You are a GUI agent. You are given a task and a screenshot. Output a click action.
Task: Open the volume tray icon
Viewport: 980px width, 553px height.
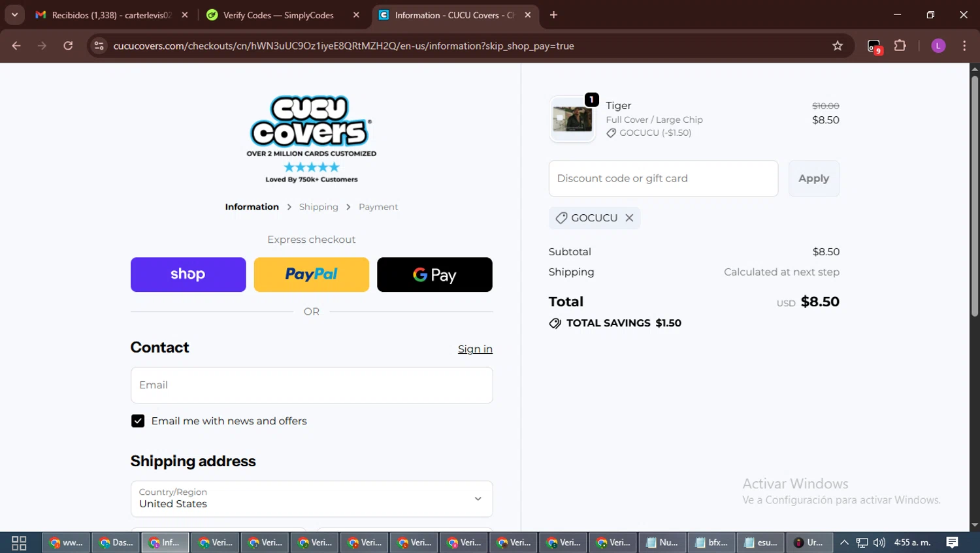(x=879, y=543)
